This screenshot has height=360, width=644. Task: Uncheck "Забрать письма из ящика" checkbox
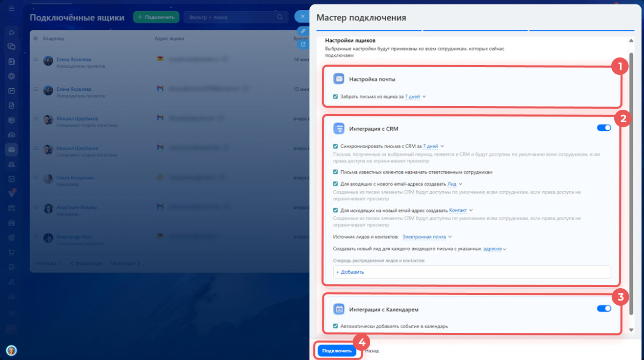coord(335,96)
